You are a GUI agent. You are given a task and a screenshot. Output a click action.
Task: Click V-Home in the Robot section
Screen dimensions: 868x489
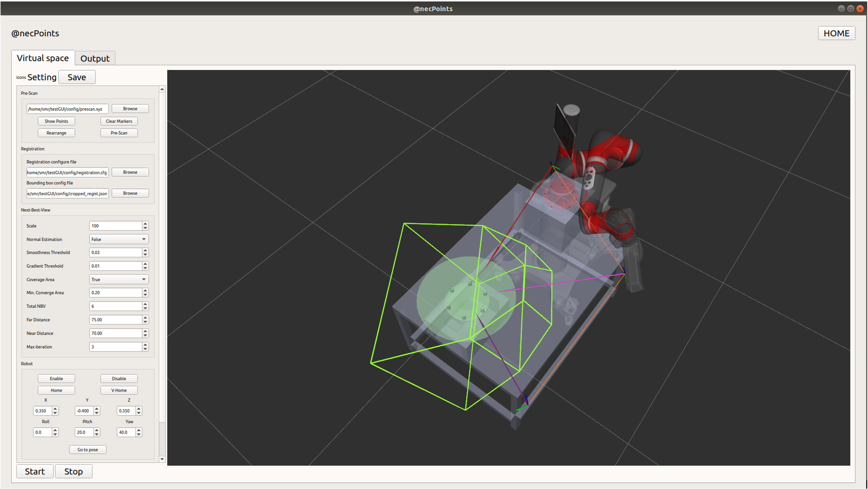tap(118, 390)
